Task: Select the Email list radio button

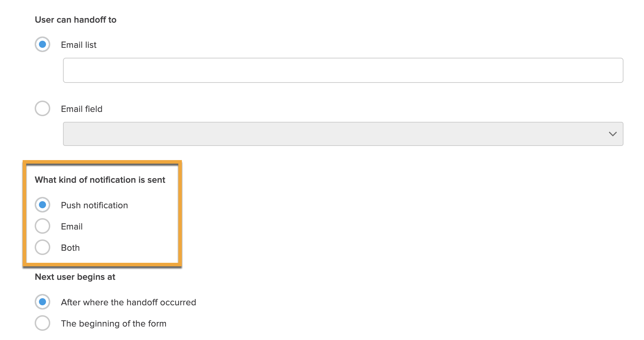Action: 42,45
